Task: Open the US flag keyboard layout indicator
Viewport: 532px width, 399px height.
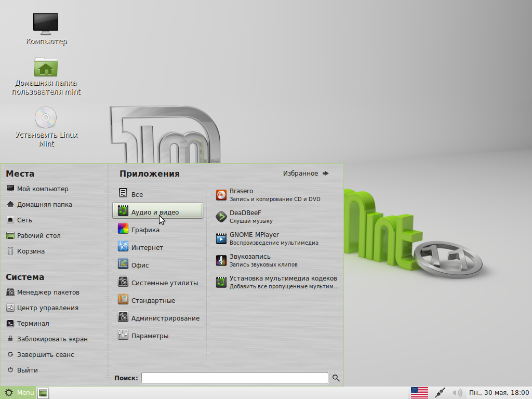Action: (419, 393)
